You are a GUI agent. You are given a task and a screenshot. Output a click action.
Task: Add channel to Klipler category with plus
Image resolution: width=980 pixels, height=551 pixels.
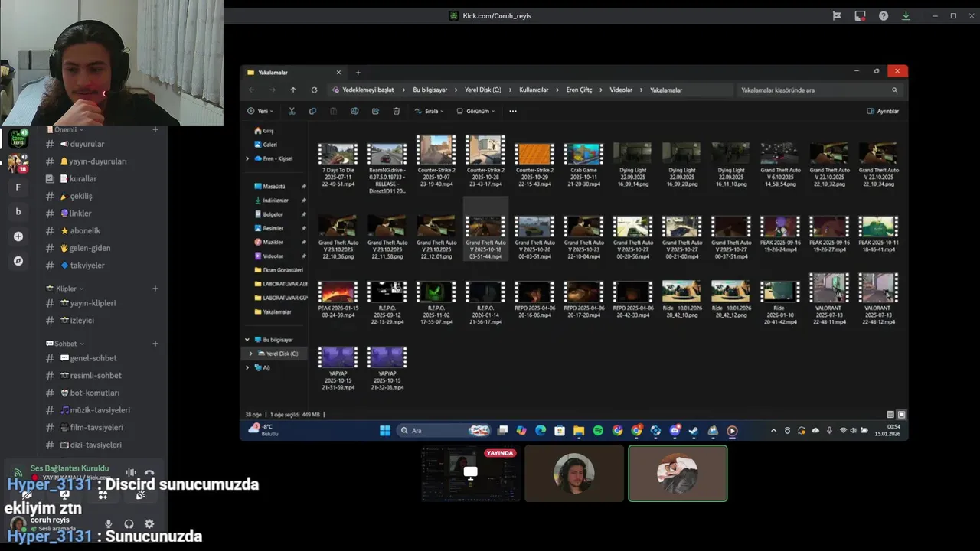click(x=155, y=289)
